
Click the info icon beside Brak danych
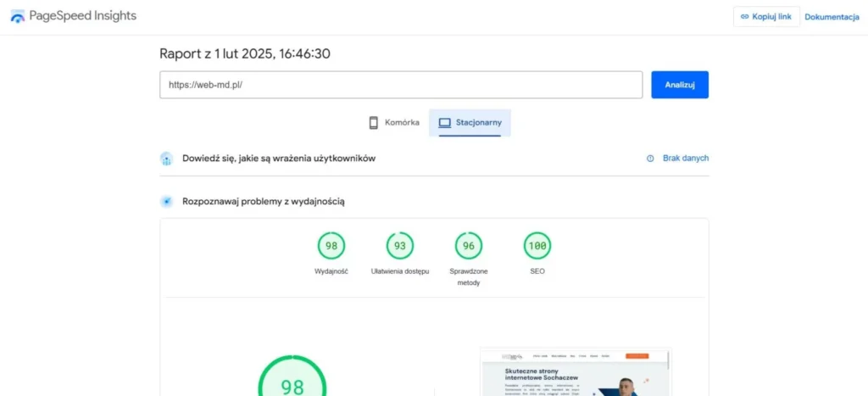[x=650, y=159]
